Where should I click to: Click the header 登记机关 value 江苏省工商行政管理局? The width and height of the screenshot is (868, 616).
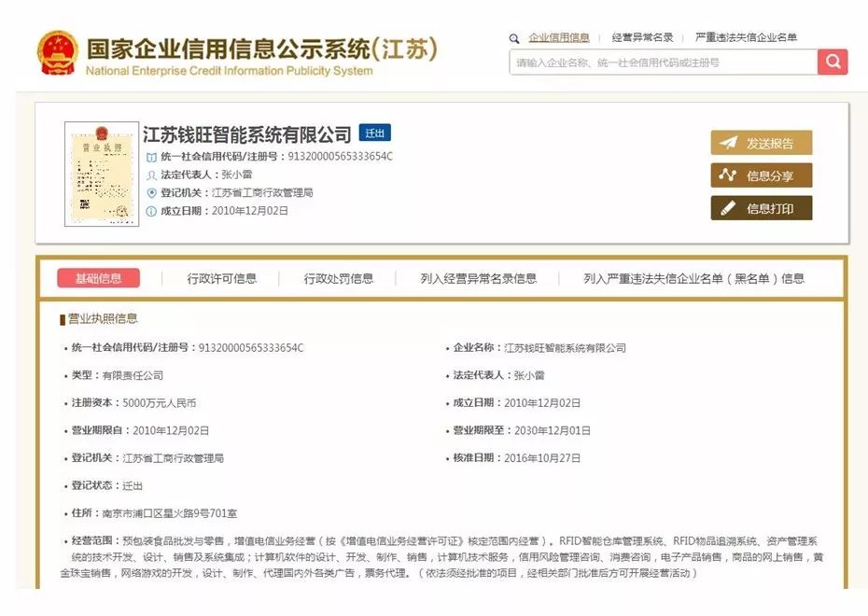click(262, 192)
